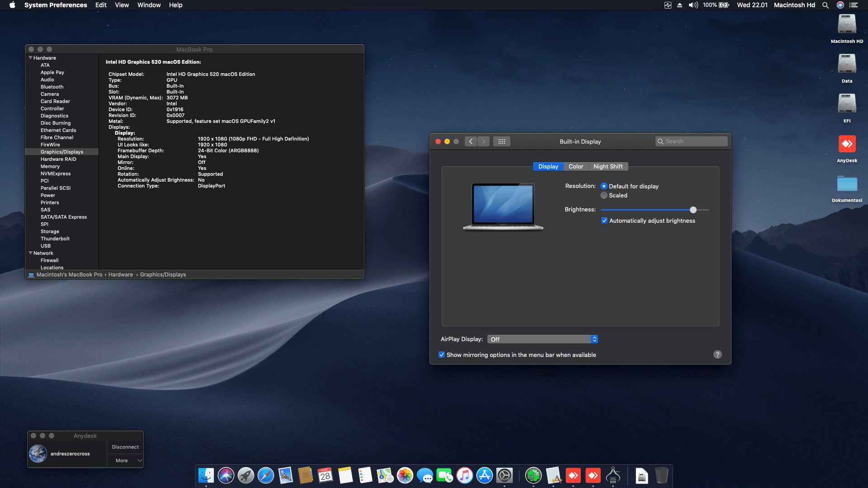Open FaceTime app in the Dock
Image resolution: width=868 pixels, height=488 pixels.
tap(445, 475)
